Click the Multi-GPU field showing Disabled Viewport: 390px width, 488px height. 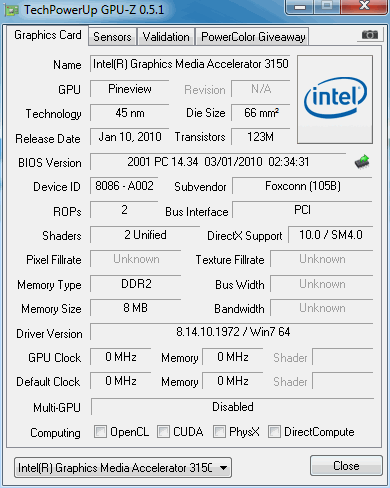232,407
